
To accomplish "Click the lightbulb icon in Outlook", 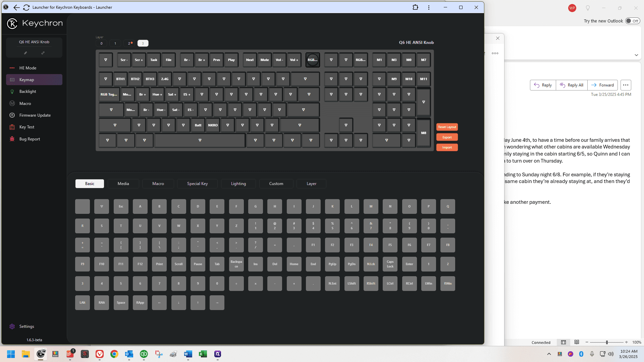I will tap(588, 8).
